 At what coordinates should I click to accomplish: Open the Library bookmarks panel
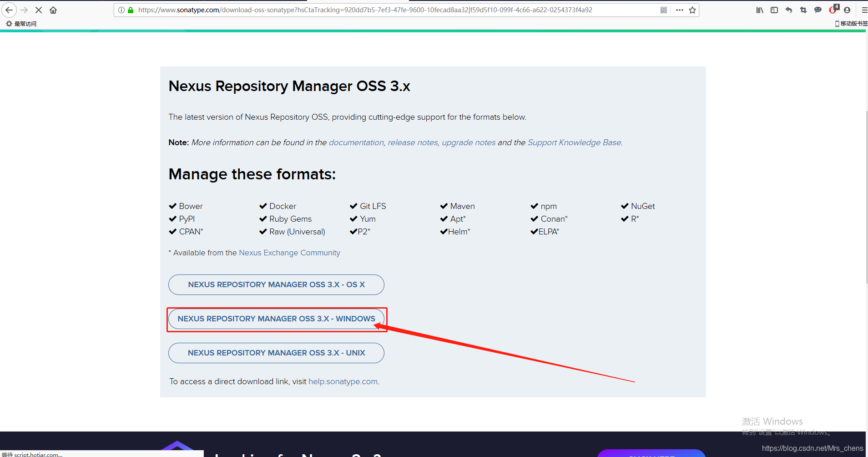pyautogui.click(x=760, y=10)
